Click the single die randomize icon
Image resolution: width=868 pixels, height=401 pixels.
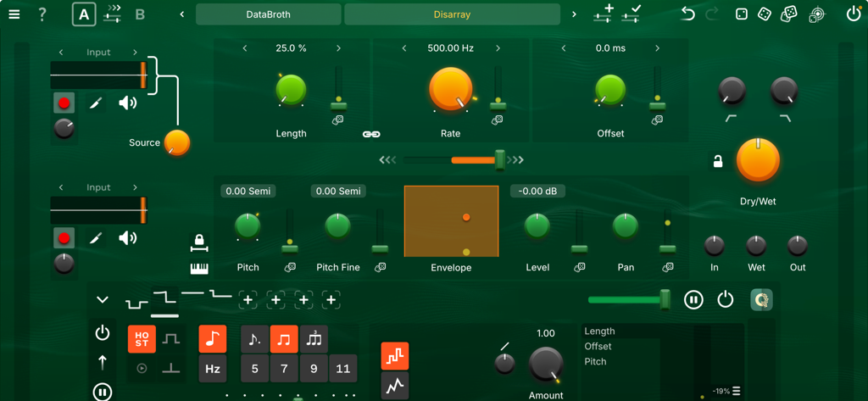pyautogui.click(x=741, y=14)
